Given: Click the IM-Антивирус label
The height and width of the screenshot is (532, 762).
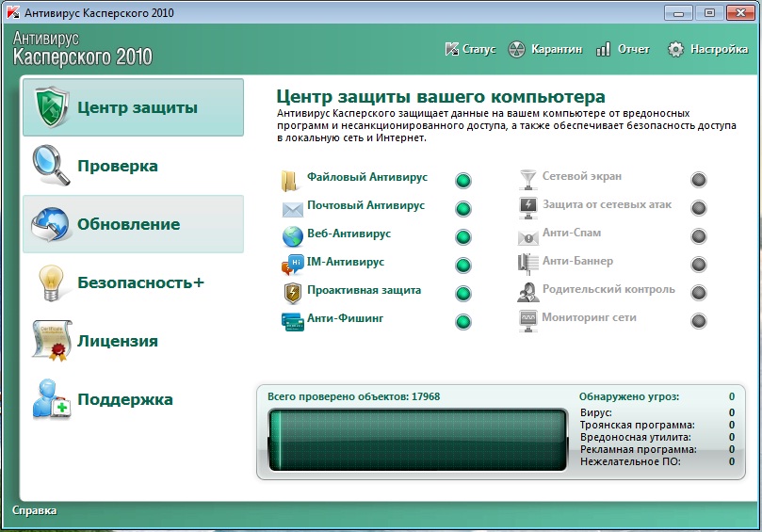Looking at the screenshot, I should coord(346,262).
